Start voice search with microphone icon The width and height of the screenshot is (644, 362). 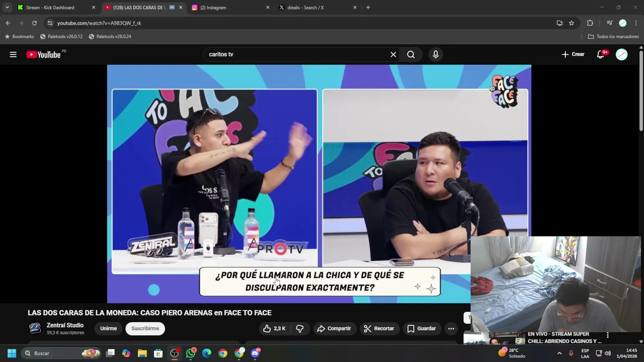click(x=436, y=54)
